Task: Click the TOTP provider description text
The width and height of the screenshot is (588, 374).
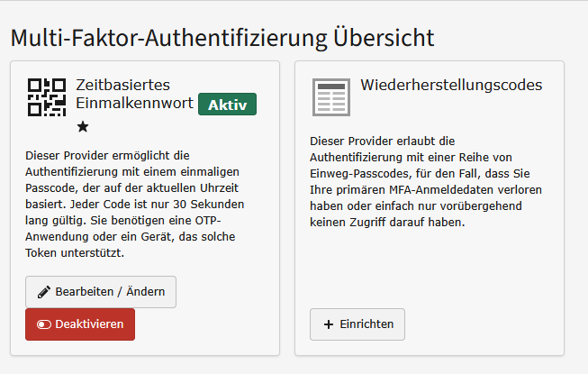Action: click(x=135, y=204)
